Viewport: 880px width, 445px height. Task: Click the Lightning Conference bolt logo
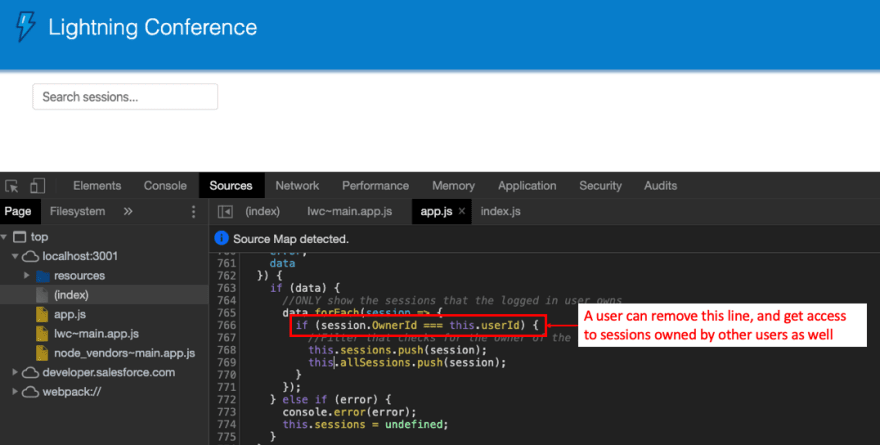pos(26,26)
